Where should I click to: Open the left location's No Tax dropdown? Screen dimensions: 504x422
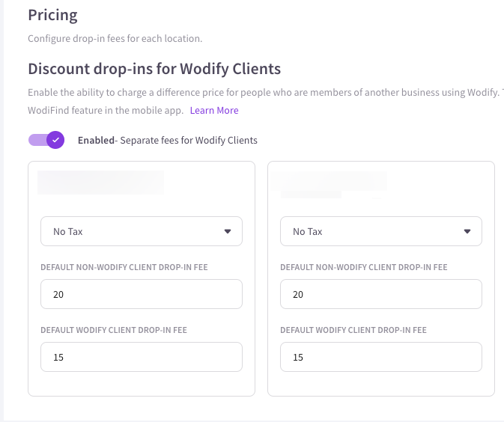point(141,232)
